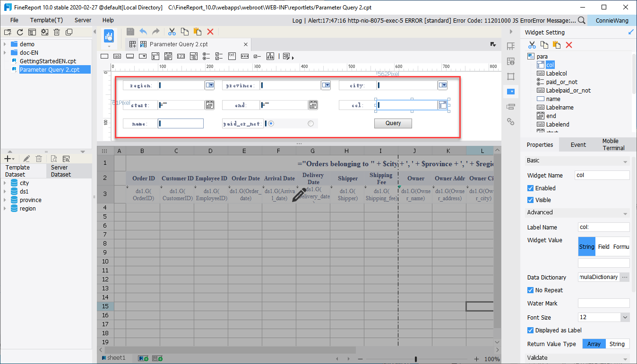The height and width of the screenshot is (364, 637).
Task: Disable the No Repeat option
Action: (531, 290)
